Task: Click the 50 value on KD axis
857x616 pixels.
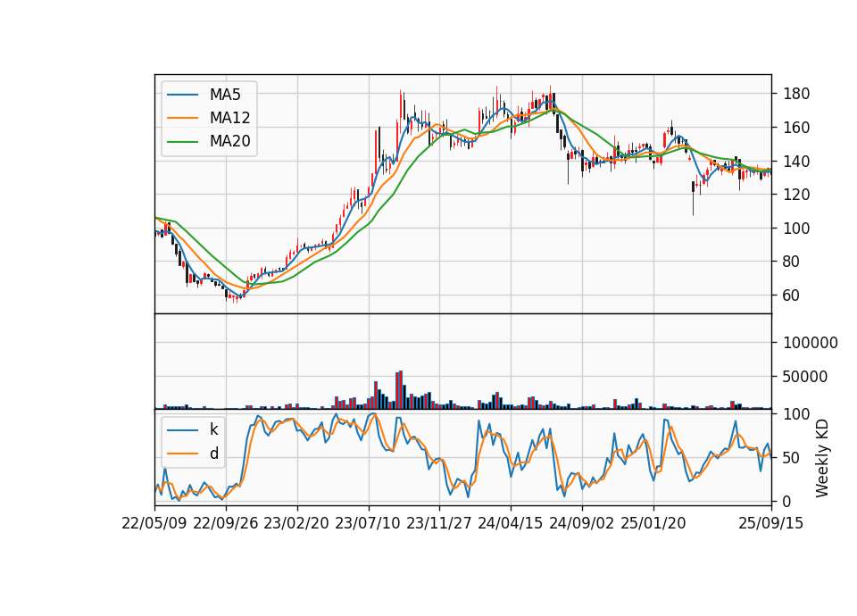Action: tap(792, 457)
